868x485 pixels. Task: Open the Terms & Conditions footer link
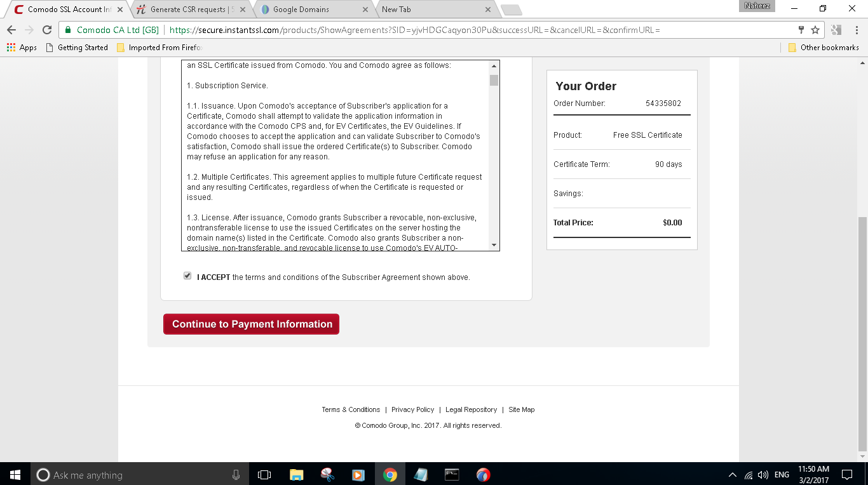click(351, 409)
